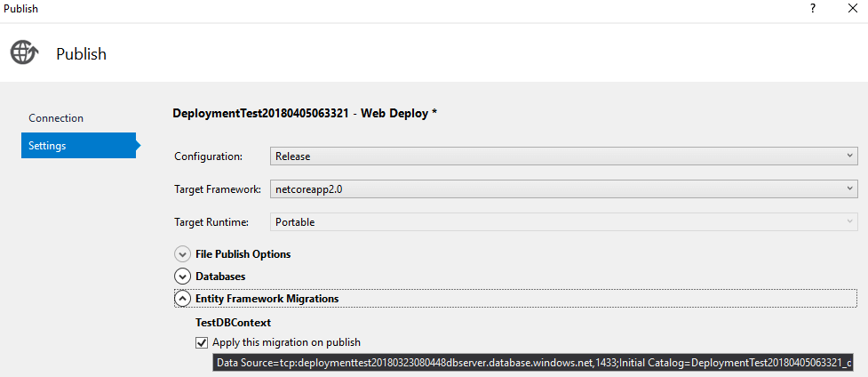The width and height of the screenshot is (868, 377).
Task: Click the File Publish Options heading
Action: [243, 254]
